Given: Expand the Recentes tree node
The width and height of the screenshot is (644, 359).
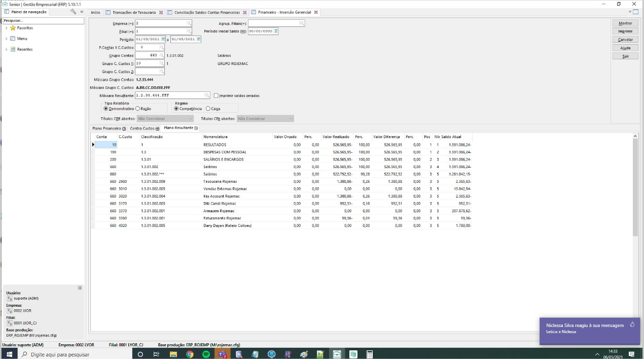Looking at the screenshot, I should [6, 49].
